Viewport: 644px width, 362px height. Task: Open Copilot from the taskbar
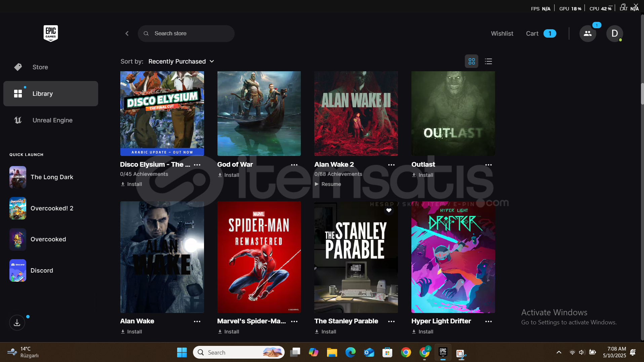tap(314, 352)
